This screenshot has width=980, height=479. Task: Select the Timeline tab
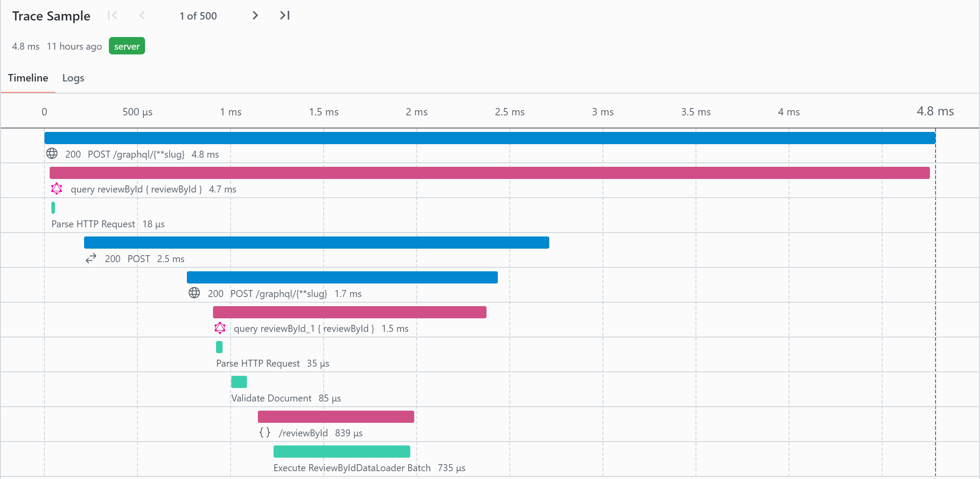tap(28, 78)
